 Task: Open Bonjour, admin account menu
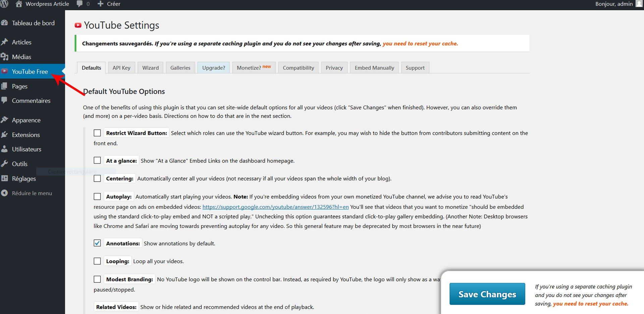tap(614, 4)
